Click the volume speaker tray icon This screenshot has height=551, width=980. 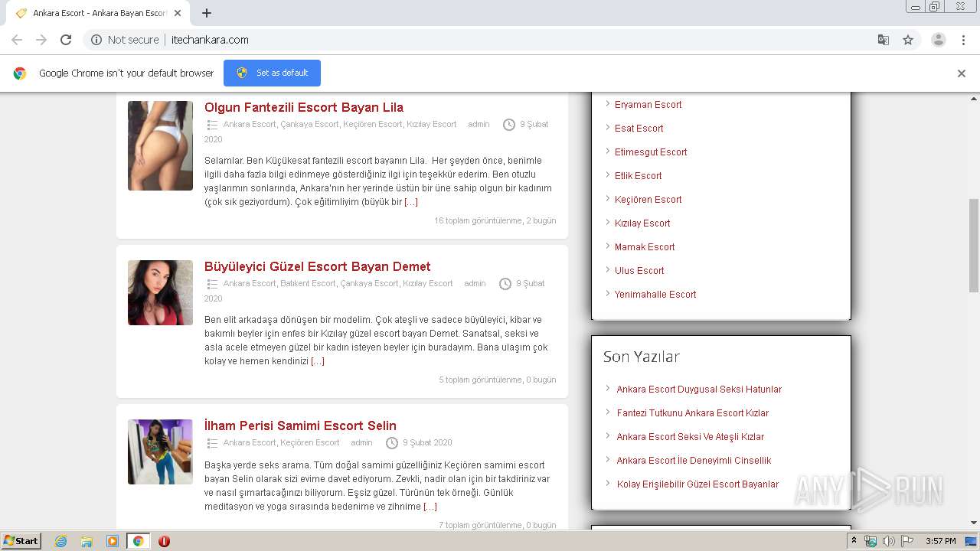(889, 541)
